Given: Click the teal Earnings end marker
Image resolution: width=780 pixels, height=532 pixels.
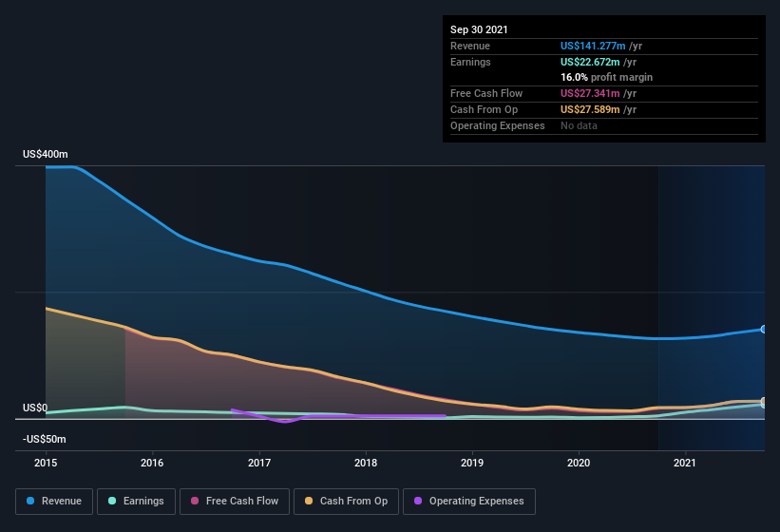Looking at the screenshot, I should pos(764,406).
